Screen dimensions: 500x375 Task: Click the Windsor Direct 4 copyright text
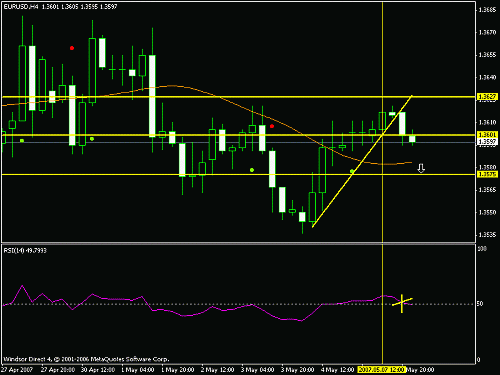tap(86, 359)
